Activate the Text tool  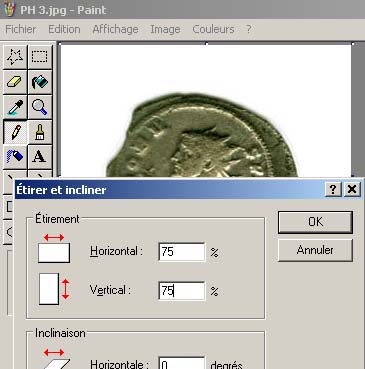tap(40, 157)
